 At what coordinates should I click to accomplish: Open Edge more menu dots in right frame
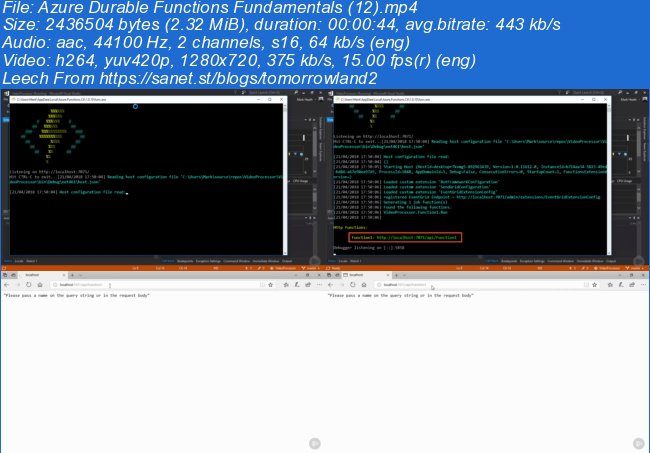coord(643,285)
